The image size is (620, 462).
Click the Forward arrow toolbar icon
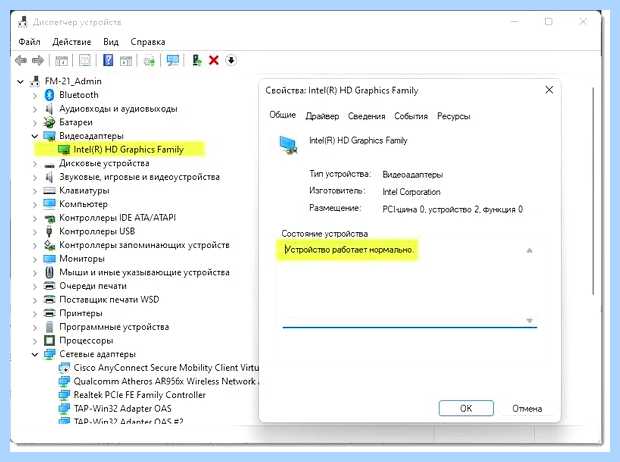[38, 61]
